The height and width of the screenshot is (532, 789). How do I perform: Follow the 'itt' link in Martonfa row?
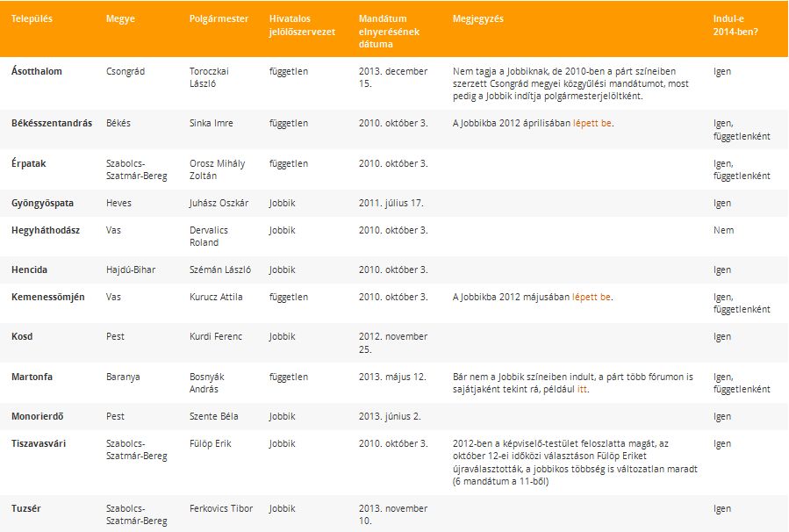click(582, 389)
